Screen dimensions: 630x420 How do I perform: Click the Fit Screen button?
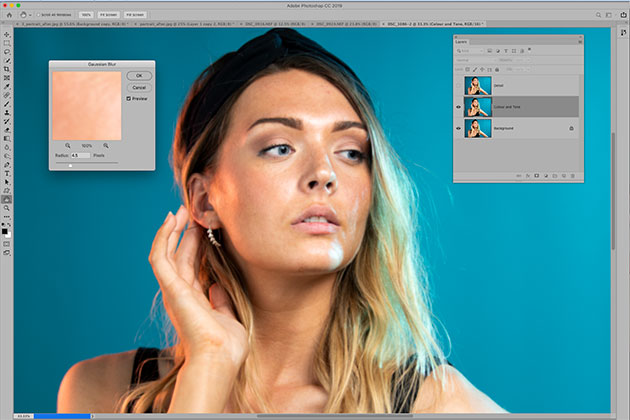coord(108,15)
